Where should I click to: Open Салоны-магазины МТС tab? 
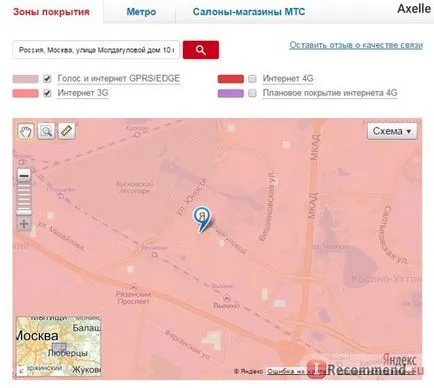pos(249,12)
